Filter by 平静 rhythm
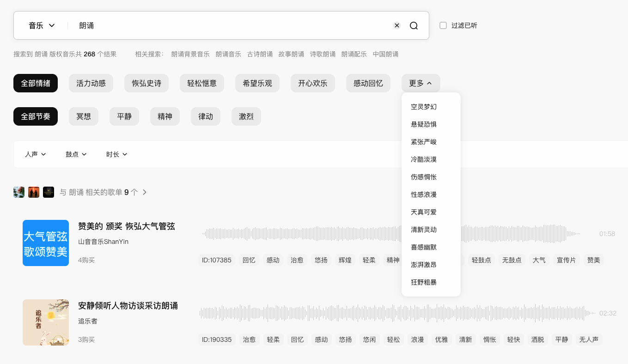The width and height of the screenshot is (628, 364). point(124,116)
